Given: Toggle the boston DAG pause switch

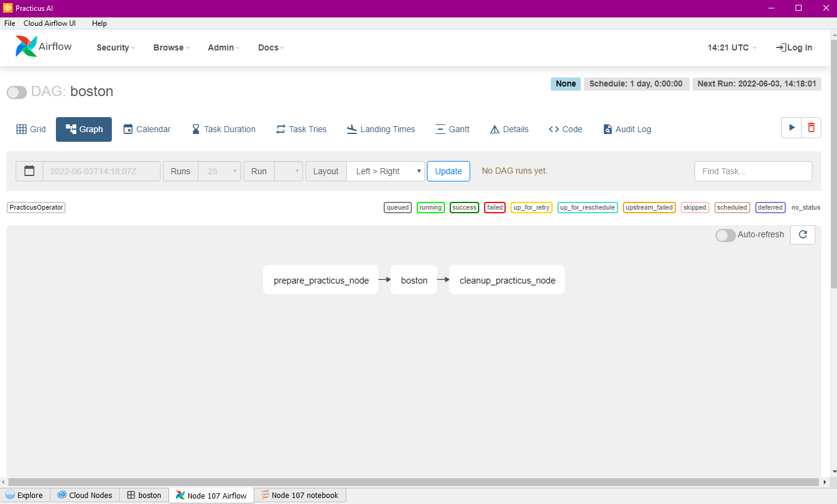Looking at the screenshot, I should point(17,92).
